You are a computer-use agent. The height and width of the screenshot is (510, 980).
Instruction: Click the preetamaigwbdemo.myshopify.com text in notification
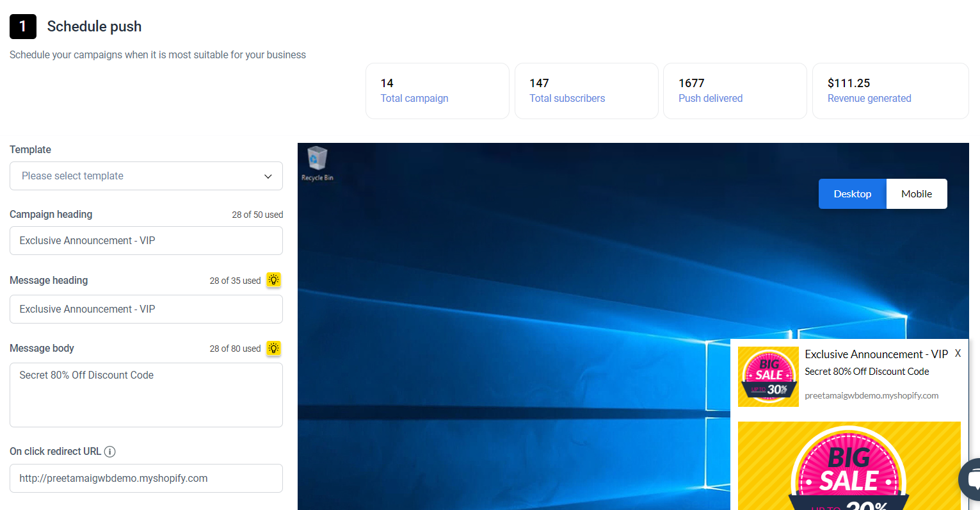[872, 396]
